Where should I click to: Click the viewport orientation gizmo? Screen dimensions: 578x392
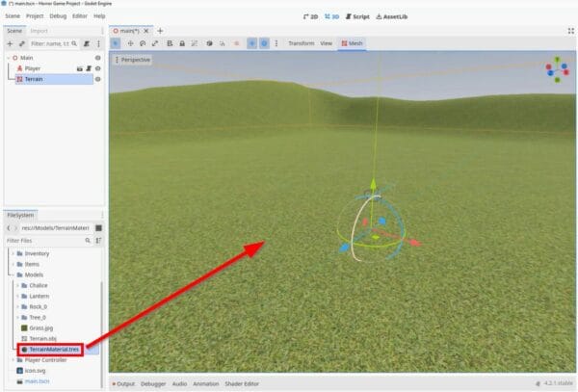click(557, 71)
